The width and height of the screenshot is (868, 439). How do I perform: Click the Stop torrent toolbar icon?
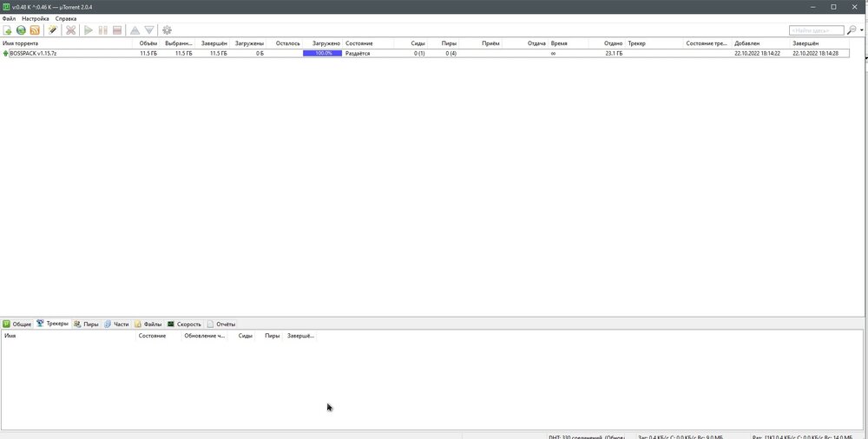pyautogui.click(x=117, y=30)
